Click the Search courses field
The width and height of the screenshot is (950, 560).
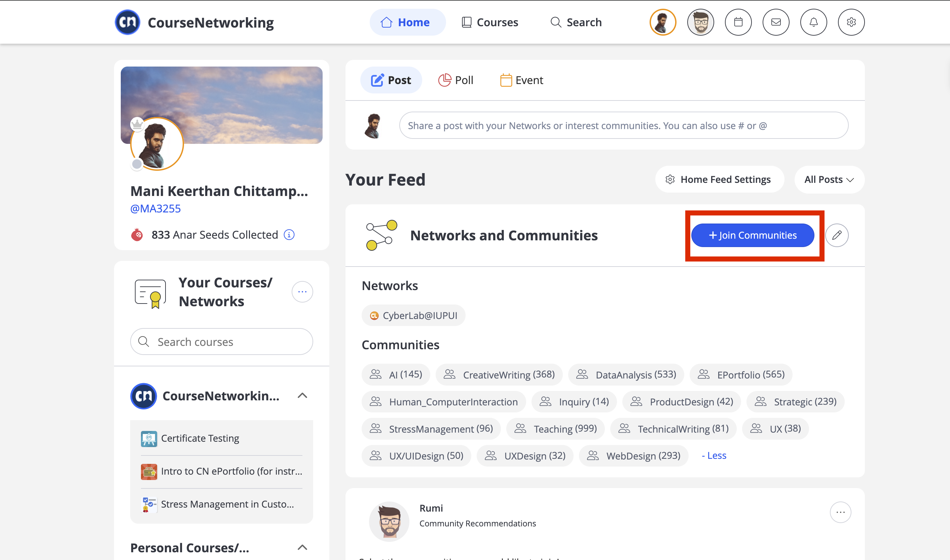[x=222, y=342]
